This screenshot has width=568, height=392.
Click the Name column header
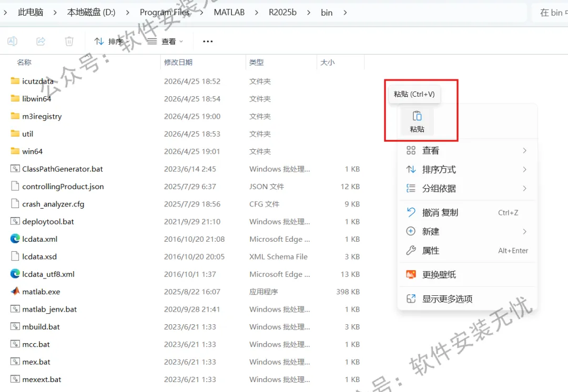coord(24,62)
